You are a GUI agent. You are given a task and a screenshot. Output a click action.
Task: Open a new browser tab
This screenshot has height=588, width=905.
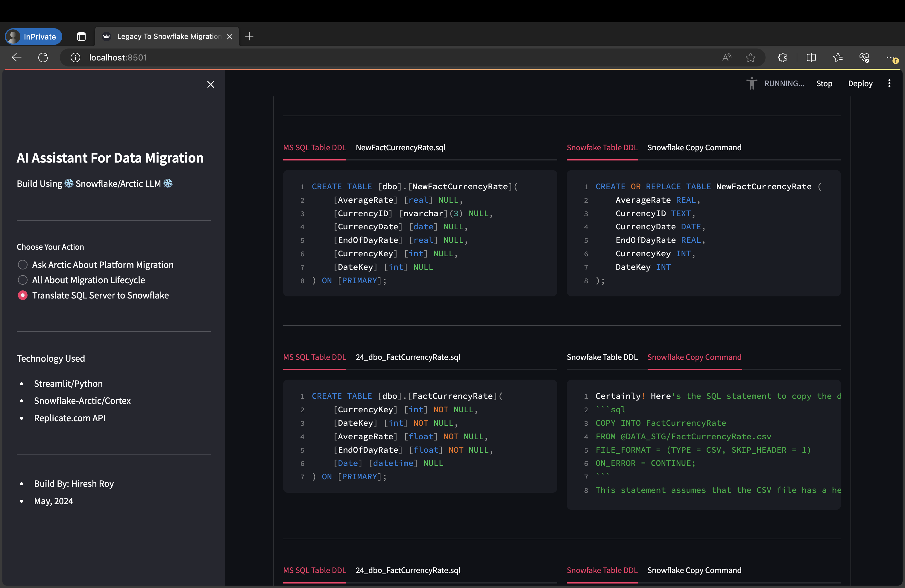point(250,37)
